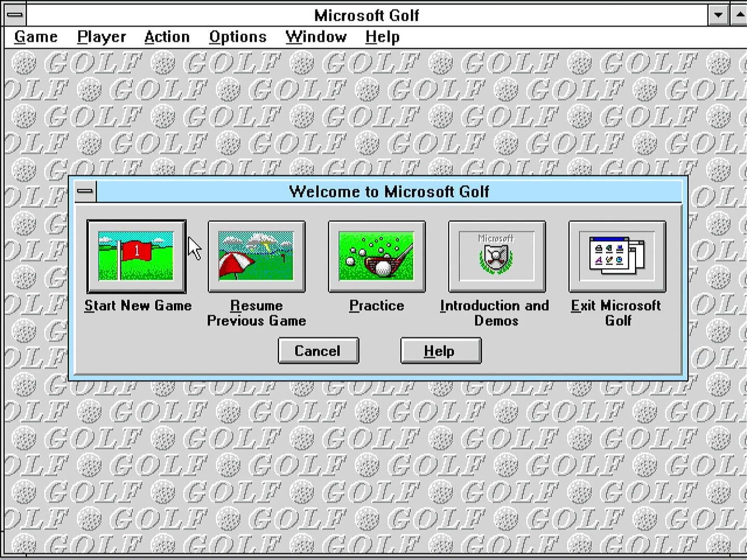This screenshot has height=560, width=747.
Task: Click the Cancel button
Action: [318, 351]
